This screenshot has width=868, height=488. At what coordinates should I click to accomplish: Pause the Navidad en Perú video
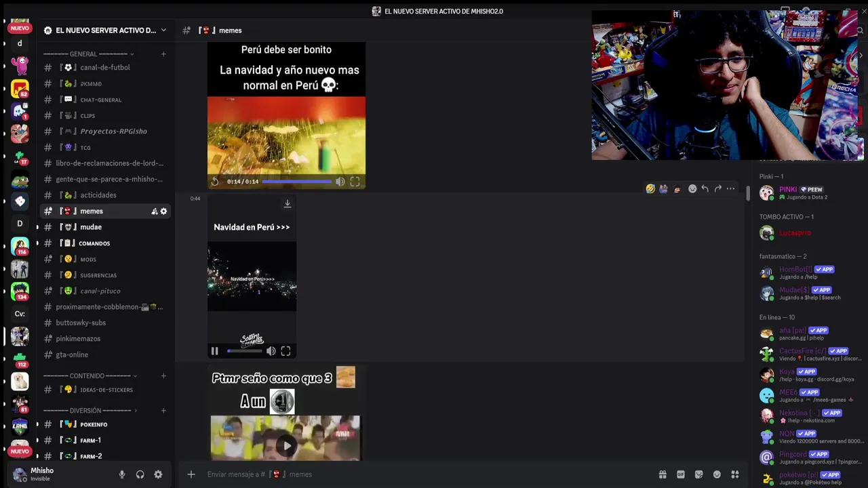(x=214, y=351)
